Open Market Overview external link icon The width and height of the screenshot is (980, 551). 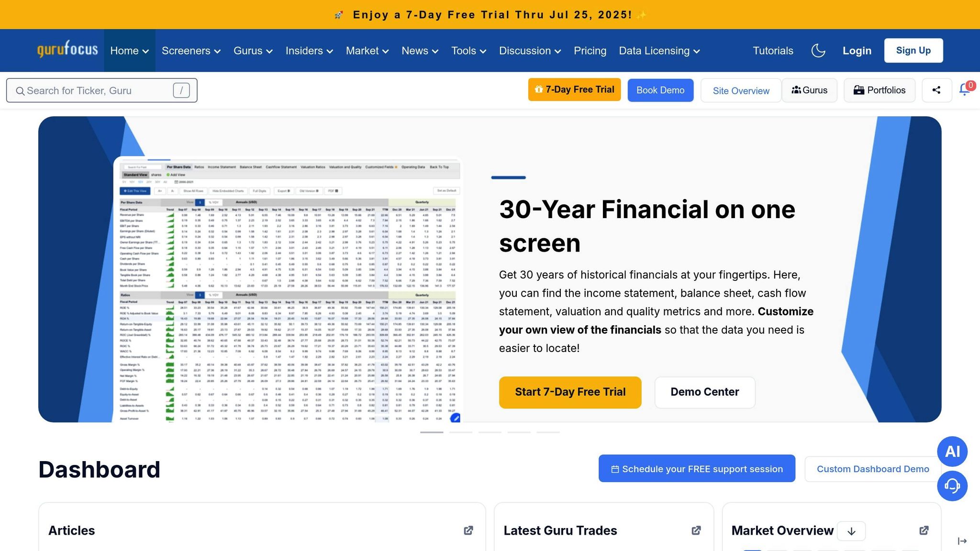click(x=924, y=530)
